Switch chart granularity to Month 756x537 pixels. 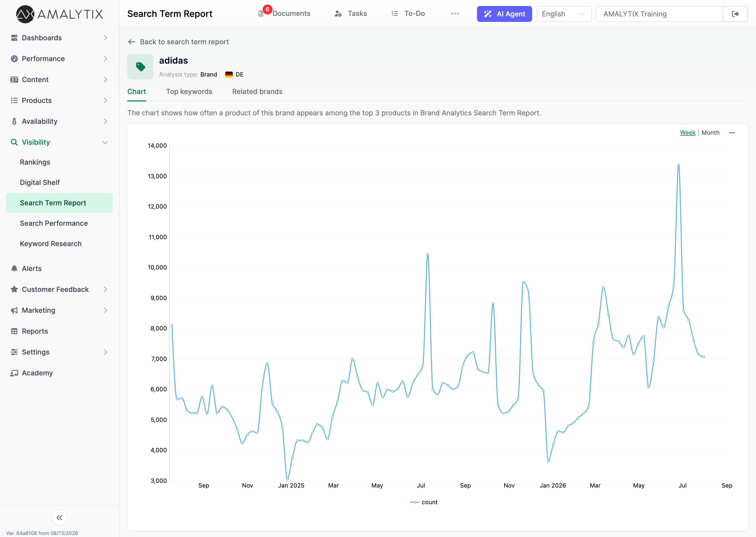click(710, 133)
